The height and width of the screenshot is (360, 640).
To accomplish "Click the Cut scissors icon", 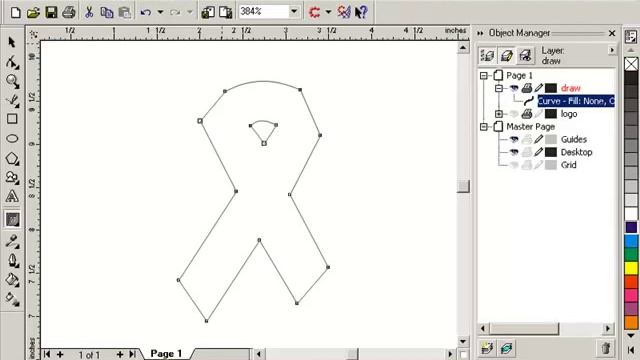I will (89, 12).
